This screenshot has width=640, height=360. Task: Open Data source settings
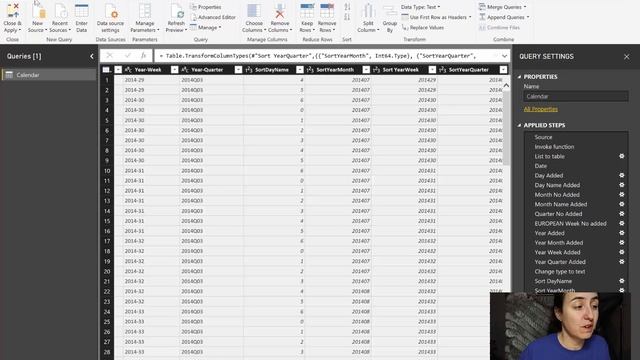[x=110, y=18]
